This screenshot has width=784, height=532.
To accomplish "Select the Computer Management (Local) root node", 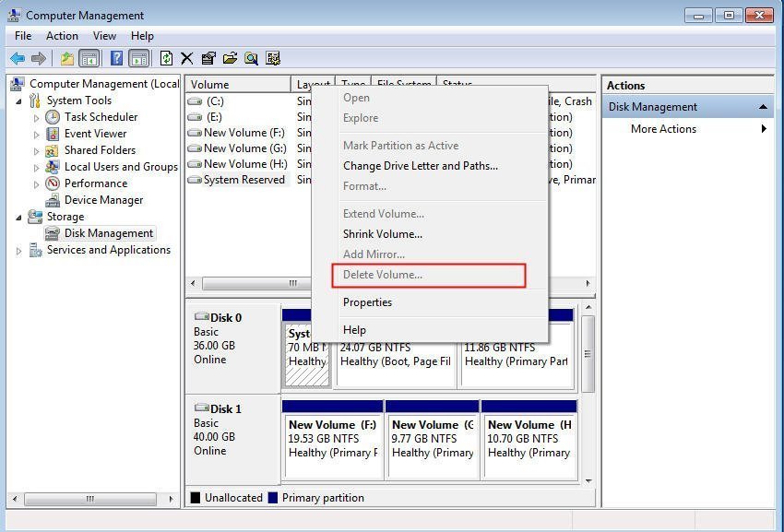I will click(x=103, y=84).
